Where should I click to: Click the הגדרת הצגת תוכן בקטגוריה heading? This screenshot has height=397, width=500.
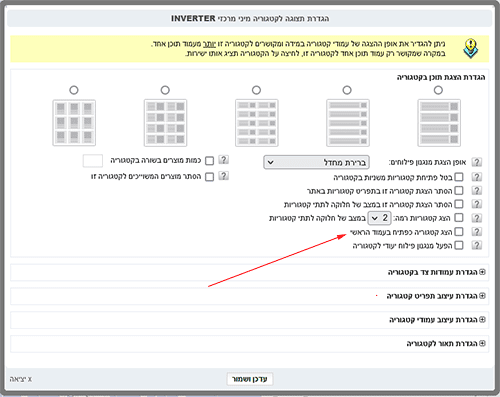(441, 77)
